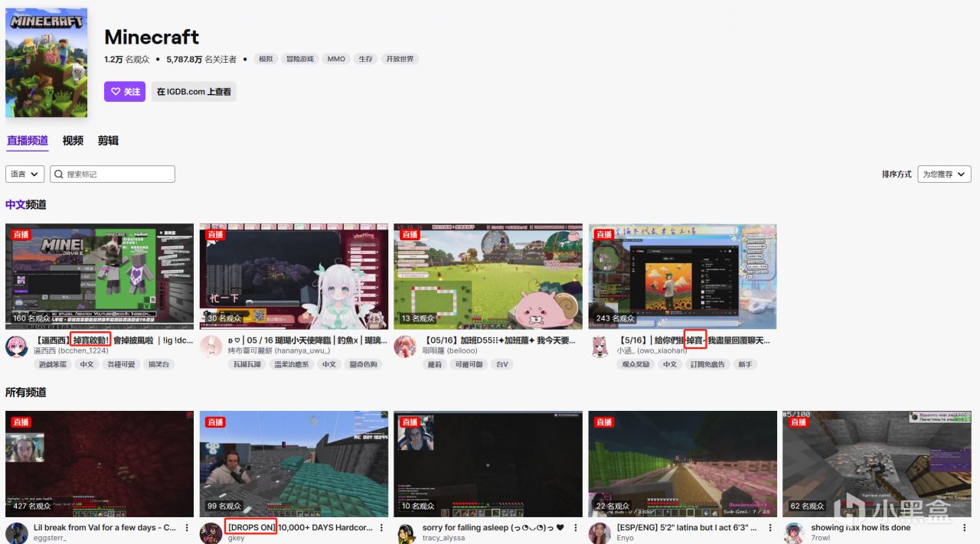Open the tracy_alyssa stream thumbnail

tap(488, 464)
